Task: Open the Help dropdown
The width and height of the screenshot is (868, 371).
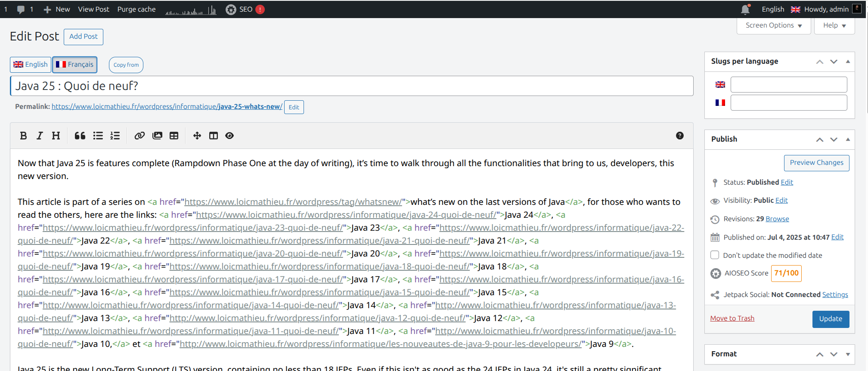Action: (x=834, y=25)
